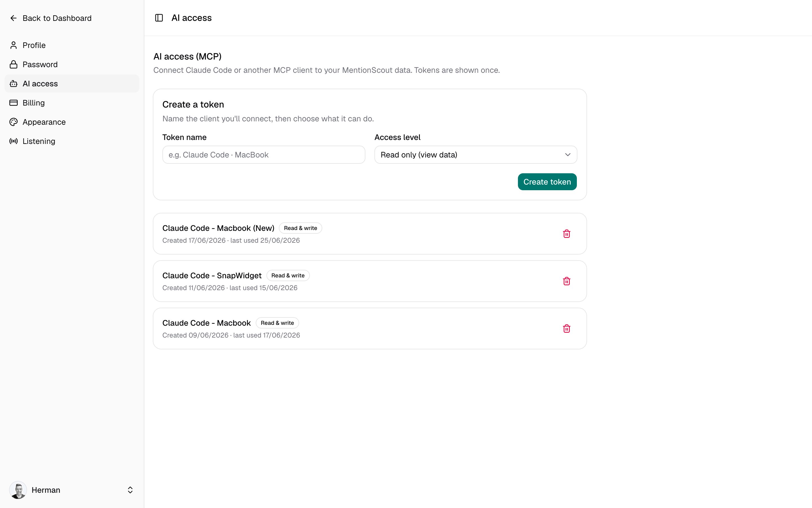Open Listening settings
Image resolution: width=812 pixels, height=508 pixels.
pos(72,141)
